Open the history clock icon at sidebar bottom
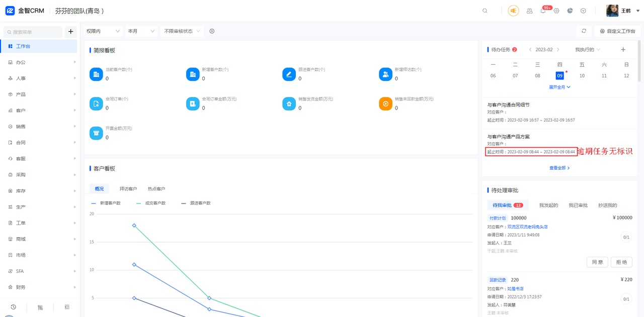 point(13,307)
